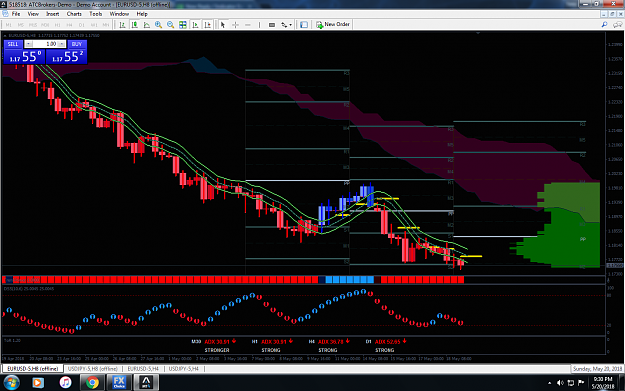Open the search magnifier at top right
This screenshot has width=625, height=391.
(604, 25)
